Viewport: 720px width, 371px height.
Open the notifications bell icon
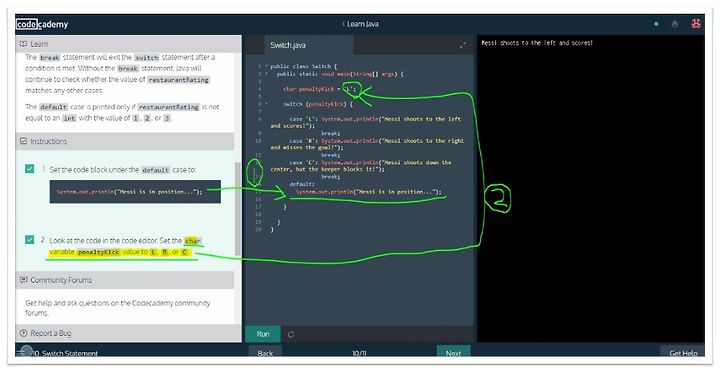tap(675, 24)
